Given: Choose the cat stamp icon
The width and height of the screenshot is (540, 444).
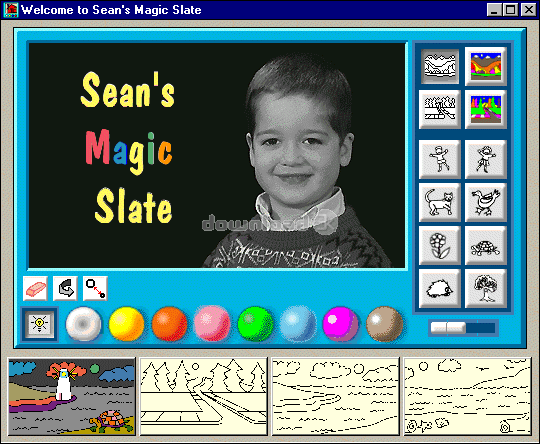Looking at the screenshot, I should click(x=440, y=202).
